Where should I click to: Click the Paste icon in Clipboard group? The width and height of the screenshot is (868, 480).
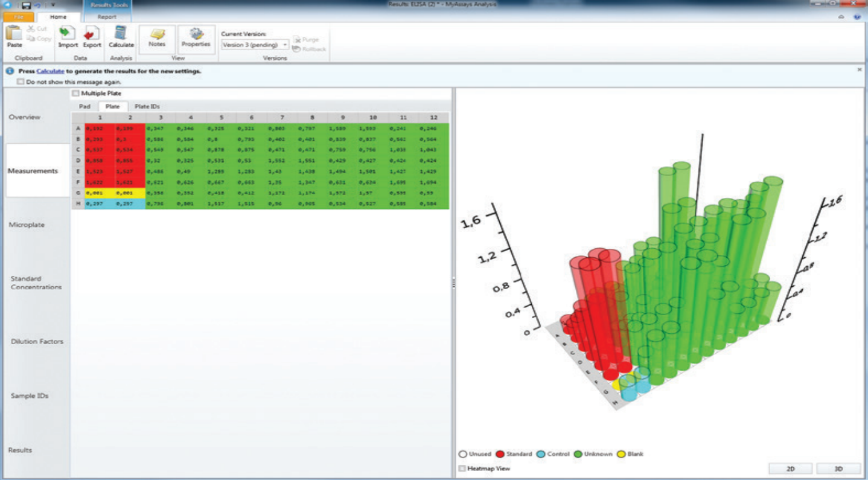(13, 34)
